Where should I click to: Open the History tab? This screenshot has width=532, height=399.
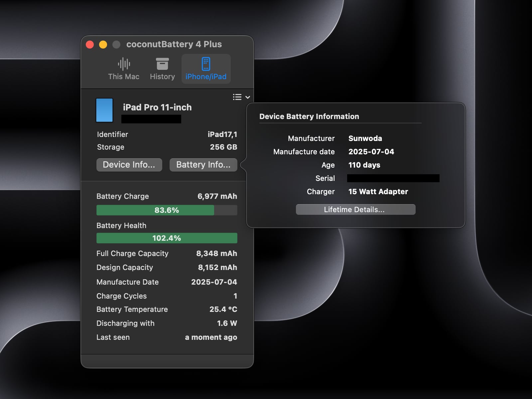pyautogui.click(x=162, y=69)
